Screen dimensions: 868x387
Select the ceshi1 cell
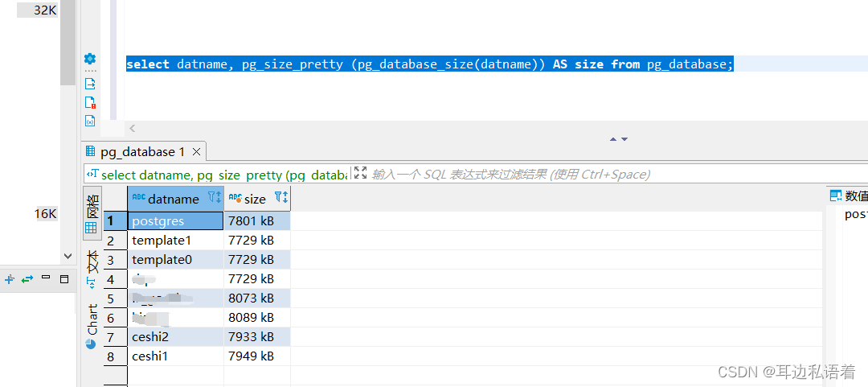[x=175, y=356]
